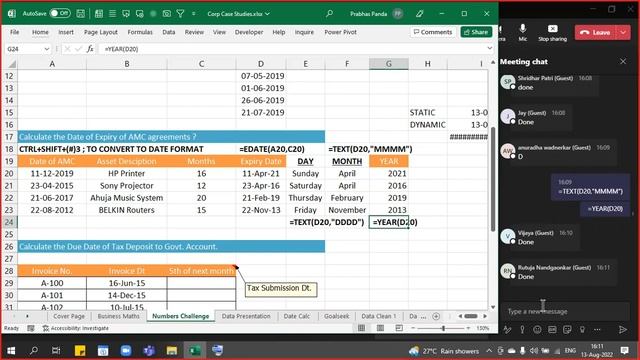The image size is (640, 360).
Task: Click Accessibility: Investigate in the status bar
Action: pos(76,328)
